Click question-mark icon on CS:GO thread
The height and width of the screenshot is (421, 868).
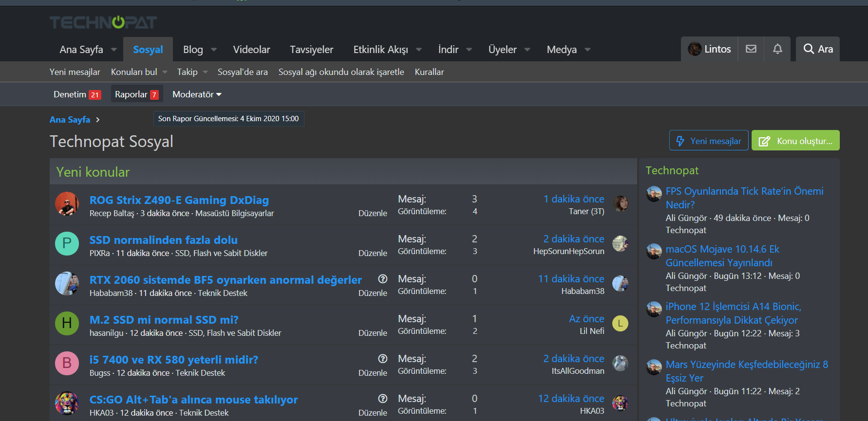point(383,399)
